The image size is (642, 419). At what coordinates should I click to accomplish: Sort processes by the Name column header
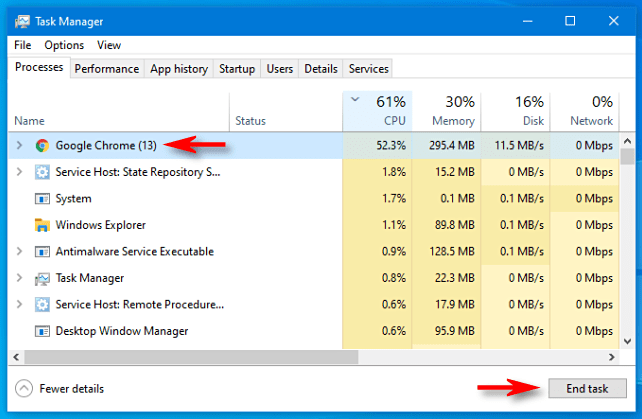pos(30,121)
